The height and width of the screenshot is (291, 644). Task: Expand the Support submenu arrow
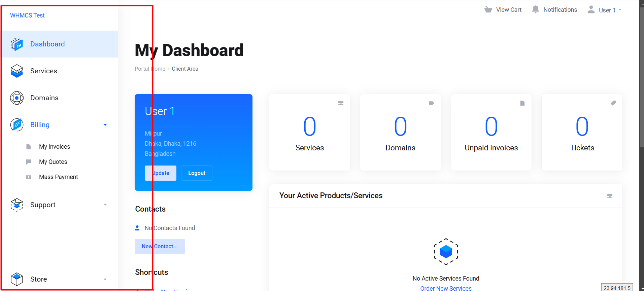(x=105, y=205)
